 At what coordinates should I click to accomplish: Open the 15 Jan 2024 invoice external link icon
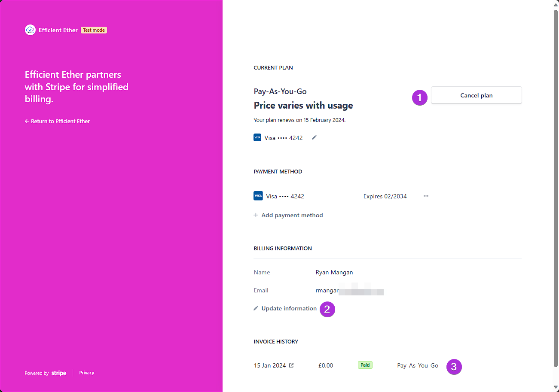[291, 365]
